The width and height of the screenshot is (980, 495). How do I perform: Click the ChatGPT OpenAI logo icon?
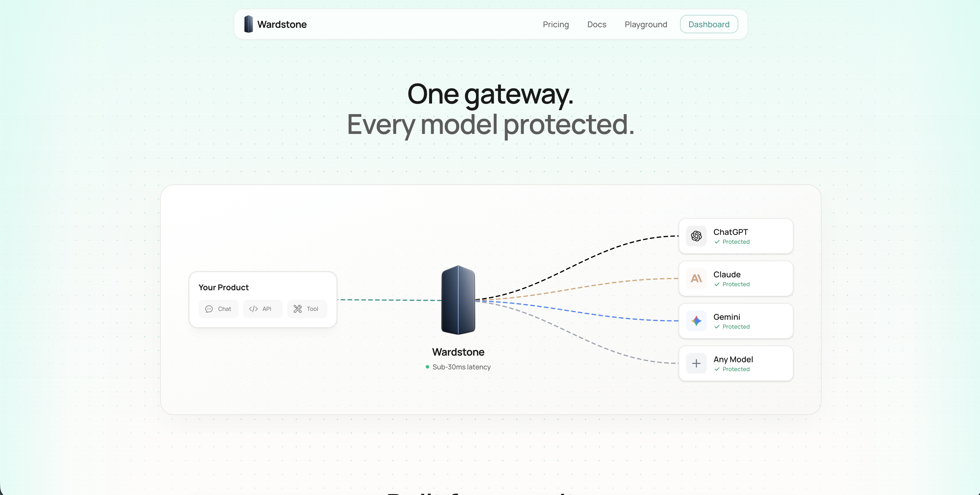coord(696,236)
